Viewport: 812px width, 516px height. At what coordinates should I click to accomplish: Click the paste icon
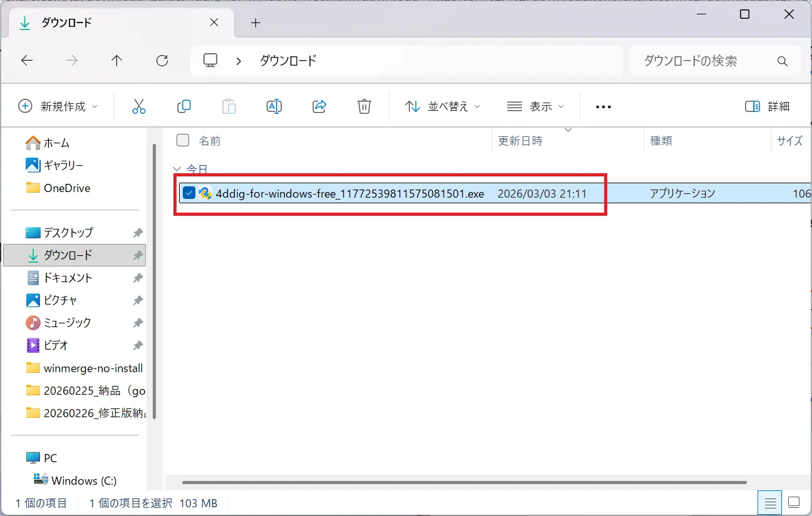tap(229, 106)
